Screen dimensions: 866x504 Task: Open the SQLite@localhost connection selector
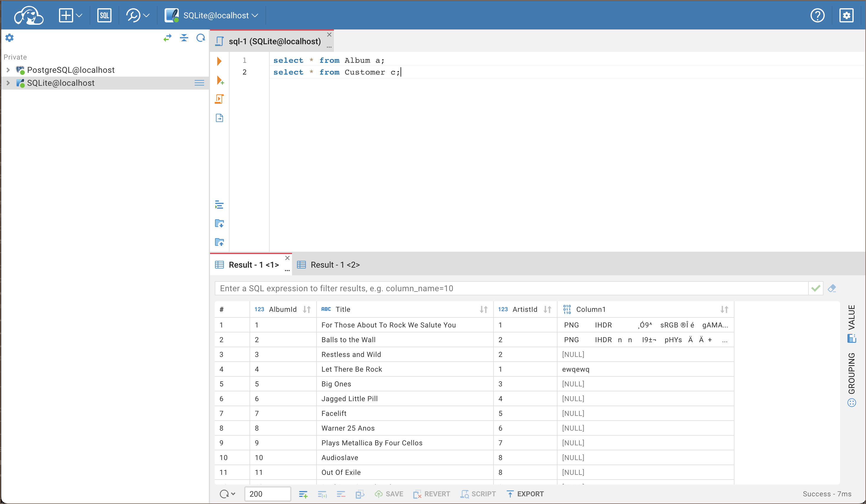tap(211, 15)
